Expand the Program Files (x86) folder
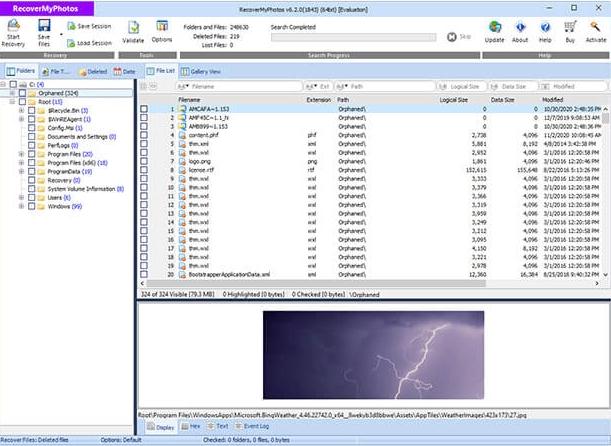Image resolution: width=611 pixels, height=446 pixels. pyautogui.click(x=21, y=162)
